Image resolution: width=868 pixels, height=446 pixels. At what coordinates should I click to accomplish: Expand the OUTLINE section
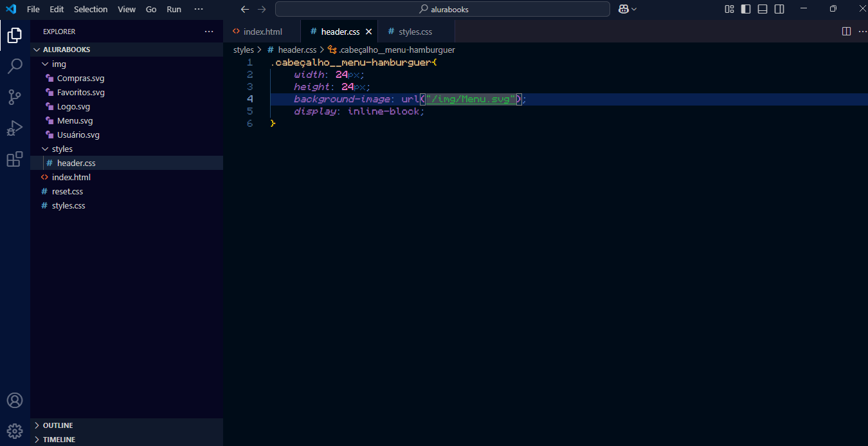tap(127, 425)
